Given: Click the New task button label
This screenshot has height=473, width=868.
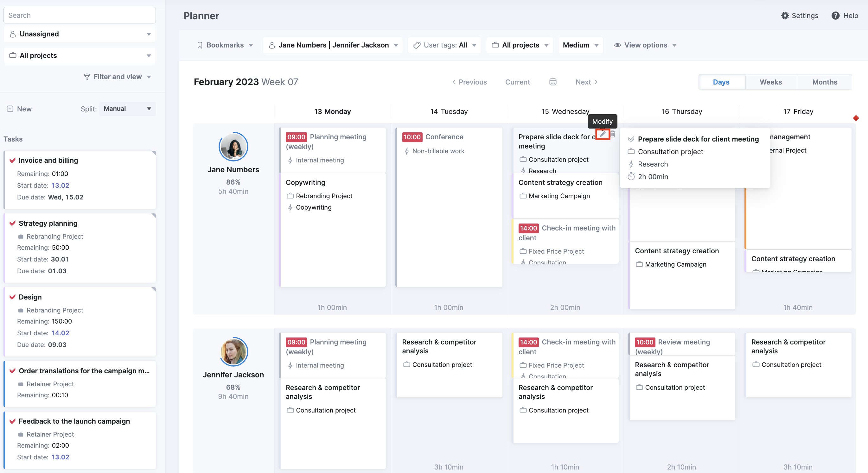Looking at the screenshot, I should point(24,109).
